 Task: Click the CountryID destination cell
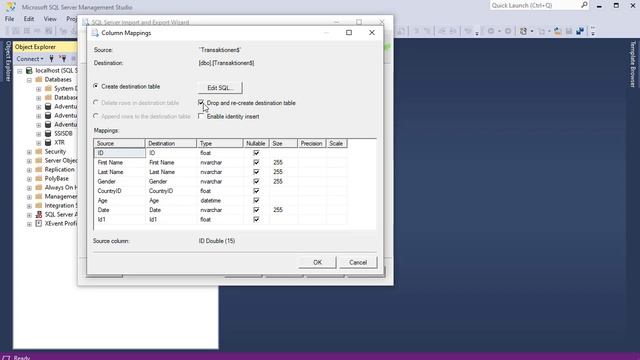[x=171, y=191]
